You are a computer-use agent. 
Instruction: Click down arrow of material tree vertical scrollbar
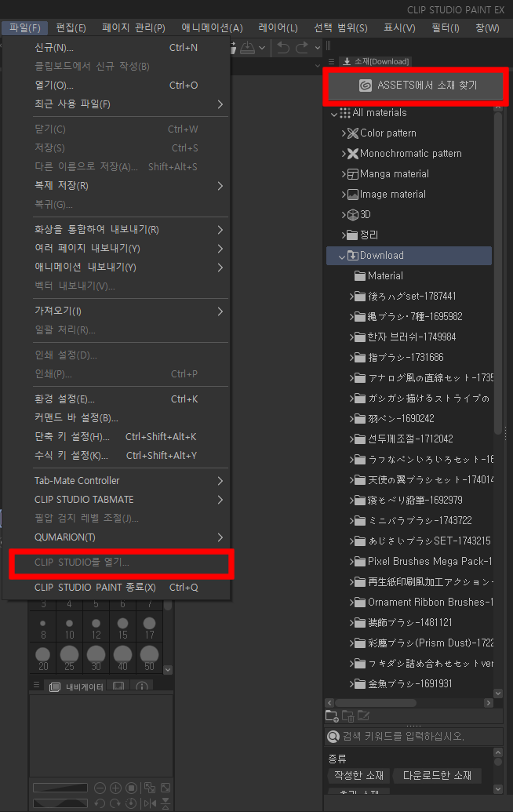coord(498,694)
